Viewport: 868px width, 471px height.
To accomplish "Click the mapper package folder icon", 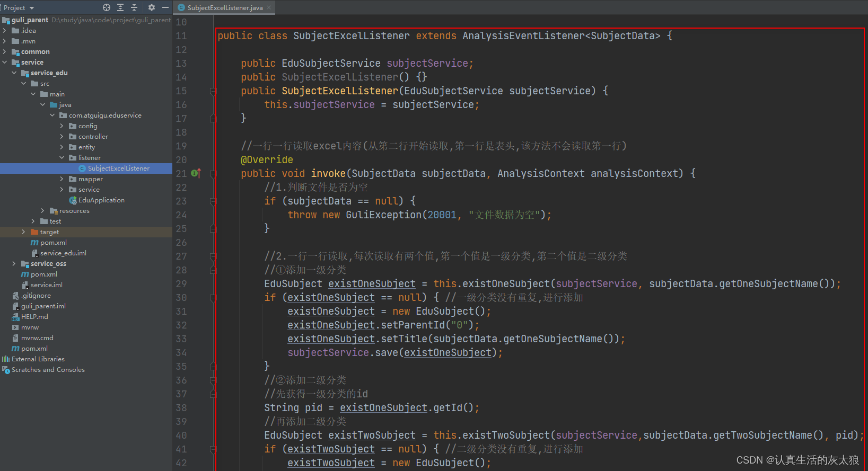I will (x=73, y=179).
